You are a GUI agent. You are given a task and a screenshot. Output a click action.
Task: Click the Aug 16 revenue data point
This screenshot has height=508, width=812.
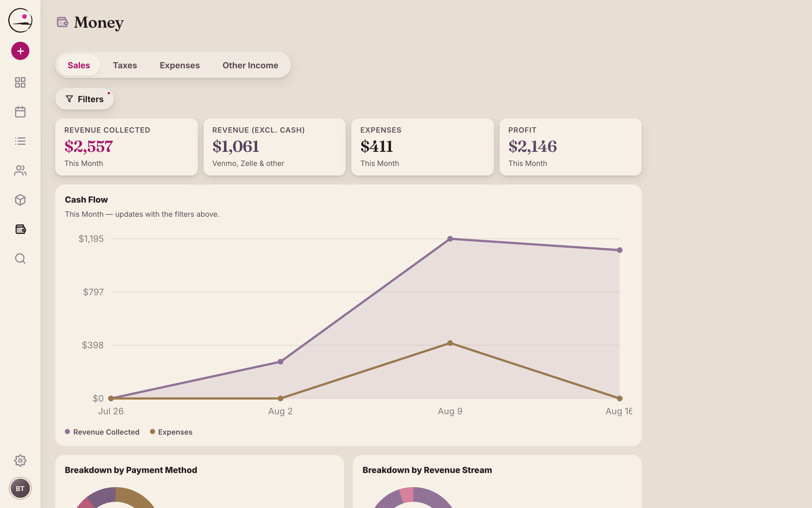[620, 250]
